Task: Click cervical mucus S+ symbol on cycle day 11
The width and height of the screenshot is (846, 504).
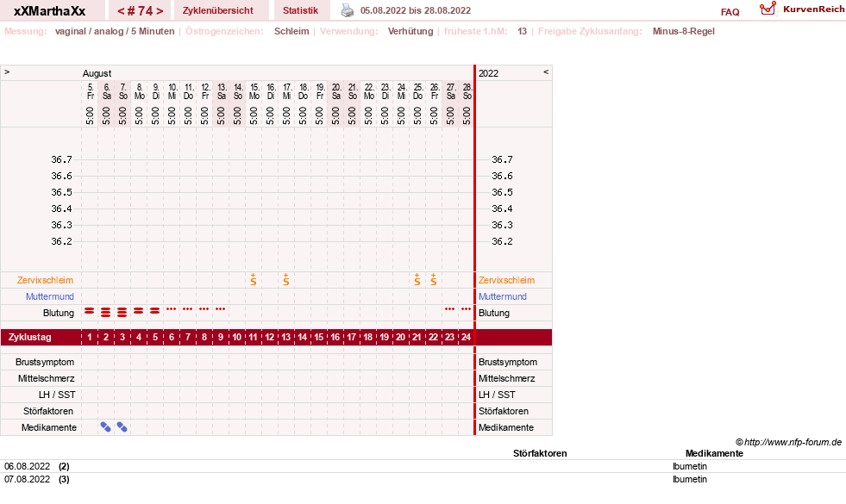Action: click(253, 279)
